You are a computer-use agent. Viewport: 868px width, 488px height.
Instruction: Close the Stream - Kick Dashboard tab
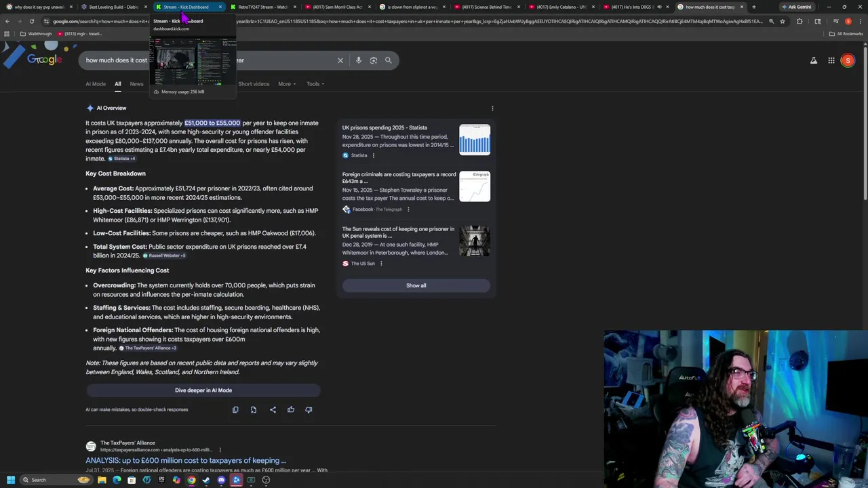pyautogui.click(x=220, y=7)
